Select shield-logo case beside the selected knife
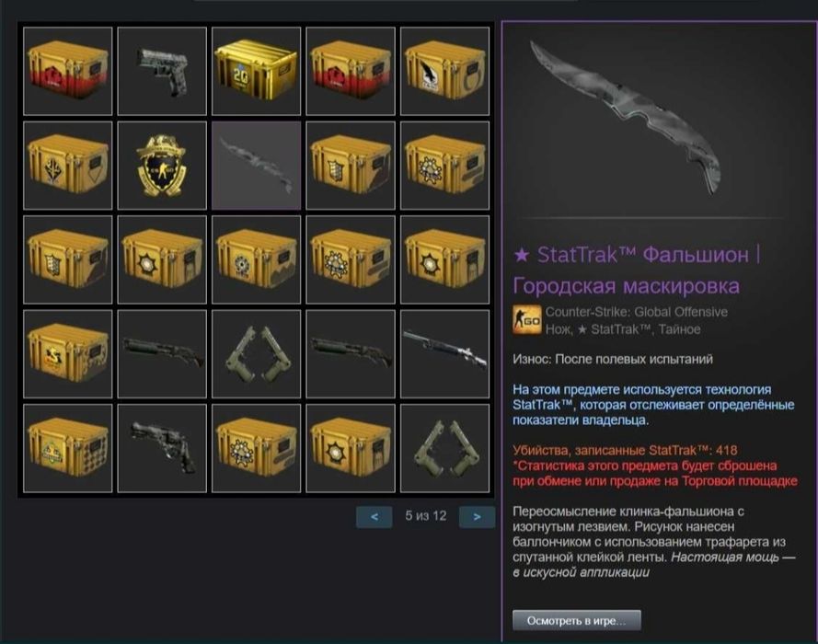Image resolution: width=818 pixels, height=644 pixels. point(351,166)
